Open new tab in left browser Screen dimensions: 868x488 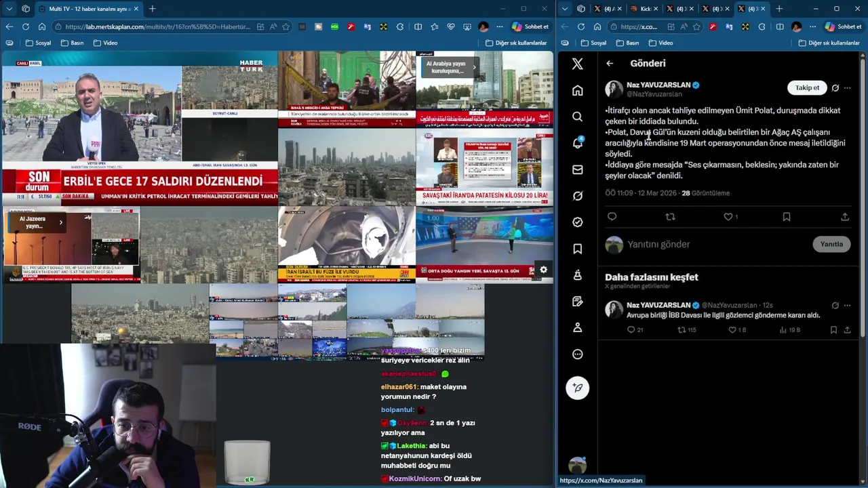(x=152, y=9)
